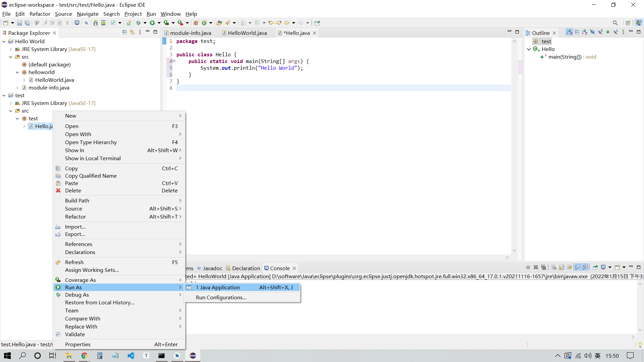Choose 1 Java Application from Run As submenu
The image size is (644, 362).
tap(217, 287)
